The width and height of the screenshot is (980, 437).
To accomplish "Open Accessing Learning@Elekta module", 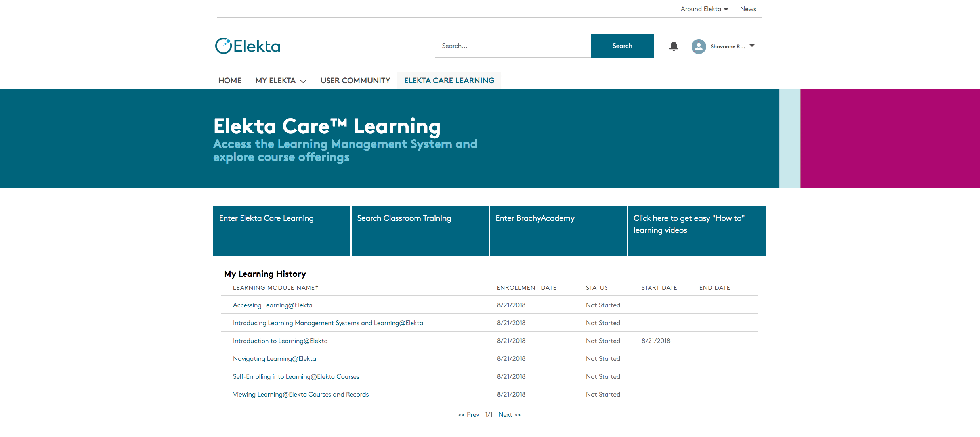I will point(273,305).
